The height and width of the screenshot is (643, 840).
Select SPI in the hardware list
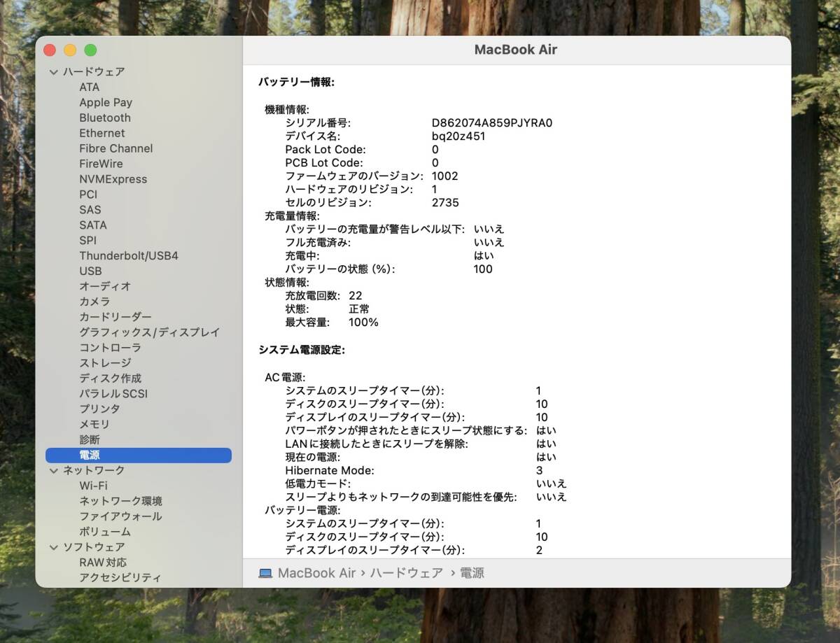click(88, 241)
